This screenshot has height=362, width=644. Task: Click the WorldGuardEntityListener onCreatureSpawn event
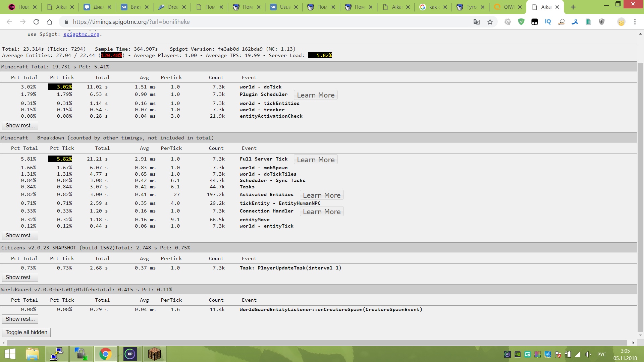pos(331,309)
